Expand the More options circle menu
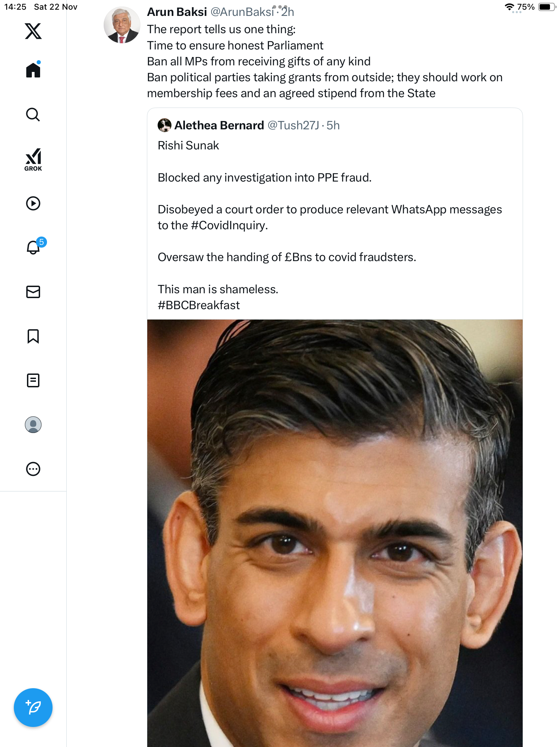Image resolution: width=560 pixels, height=747 pixels. click(33, 469)
